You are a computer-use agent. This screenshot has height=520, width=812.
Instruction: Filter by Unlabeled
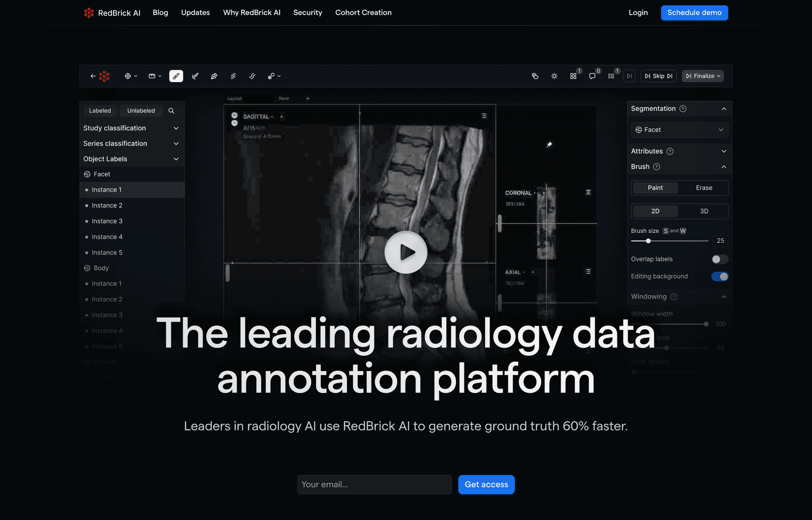coord(141,111)
